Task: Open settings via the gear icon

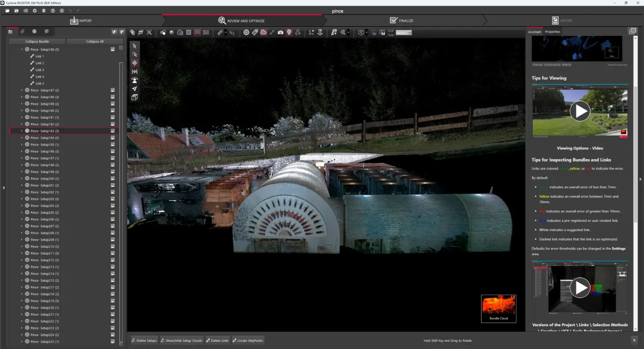Action: tap(35, 11)
